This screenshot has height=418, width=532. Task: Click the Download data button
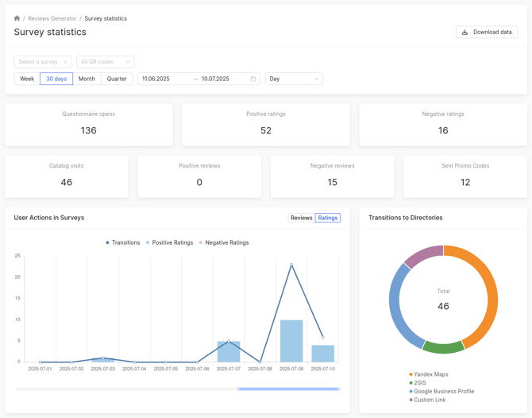(487, 32)
